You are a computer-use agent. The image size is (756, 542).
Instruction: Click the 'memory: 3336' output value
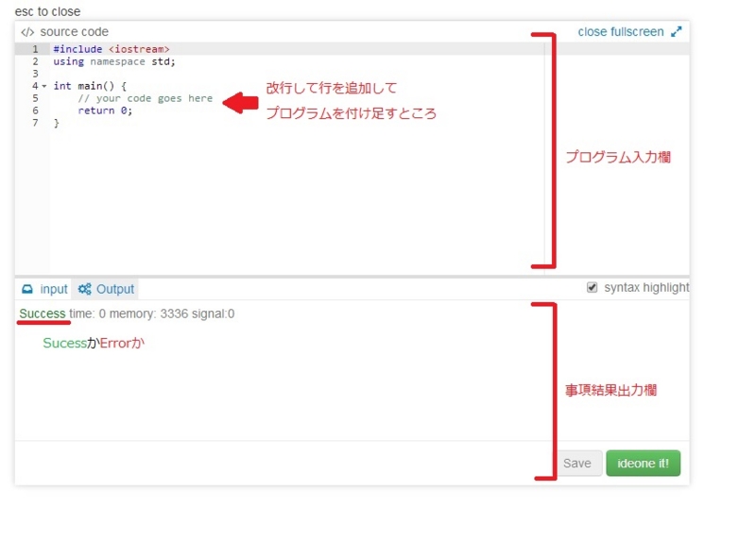148,313
